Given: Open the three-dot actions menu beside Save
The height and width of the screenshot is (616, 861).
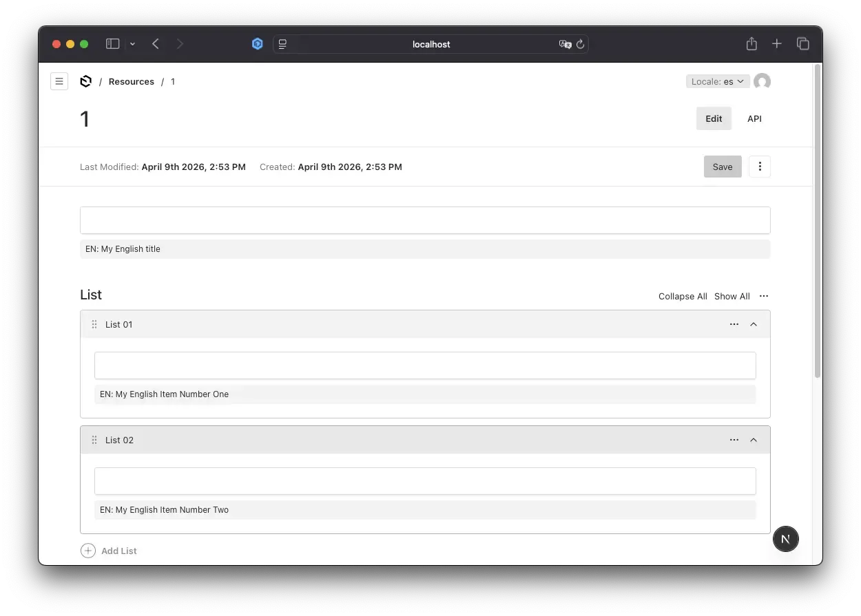Looking at the screenshot, I should (x=759, y=167).
